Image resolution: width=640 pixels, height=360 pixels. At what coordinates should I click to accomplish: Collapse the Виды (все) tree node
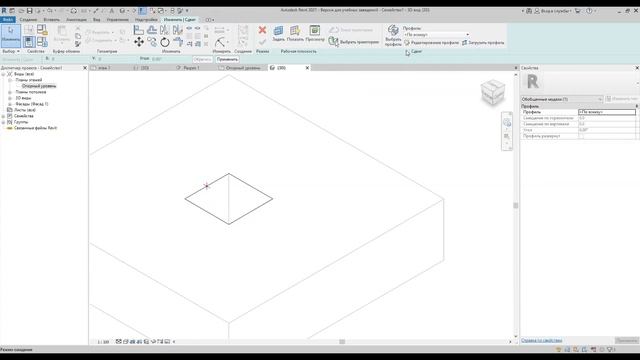[x=4, y=74]
